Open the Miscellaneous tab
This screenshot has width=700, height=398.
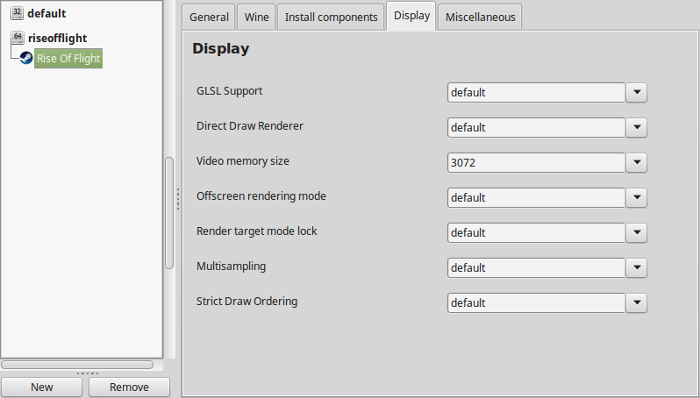pyautogui.click(x=480, y=17)
